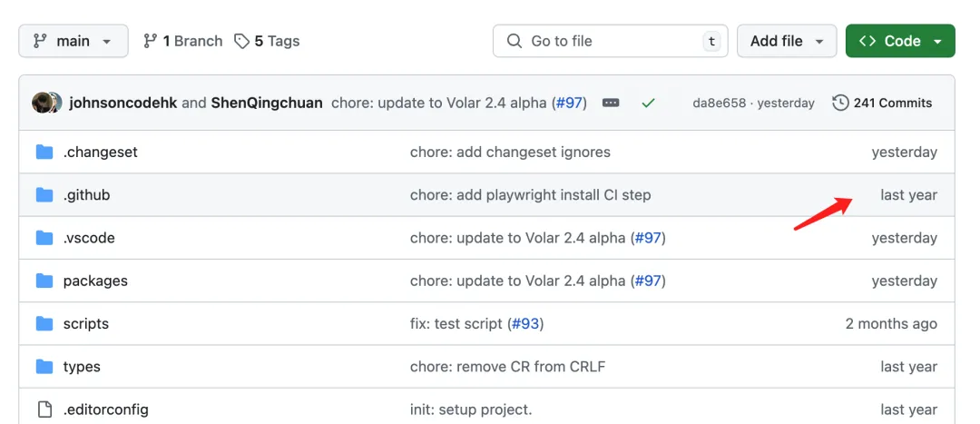This screenshot has width=980, height=424.
Task: Open the 241 Commits history
Action: pyautogui.click(x=882, y=103)
